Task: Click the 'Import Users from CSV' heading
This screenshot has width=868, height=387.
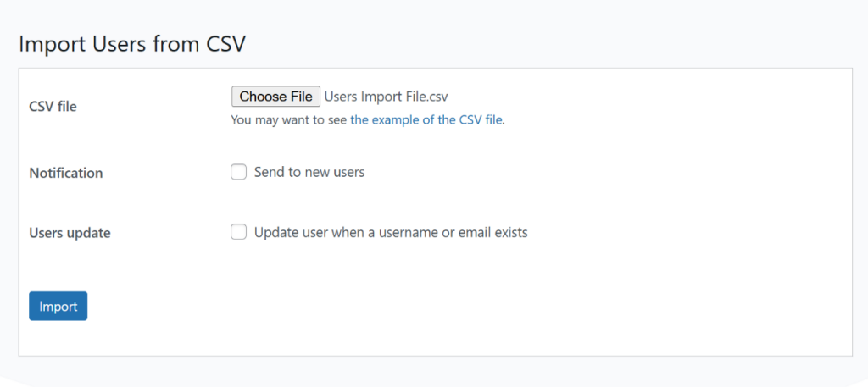Action: coord(132,44)
